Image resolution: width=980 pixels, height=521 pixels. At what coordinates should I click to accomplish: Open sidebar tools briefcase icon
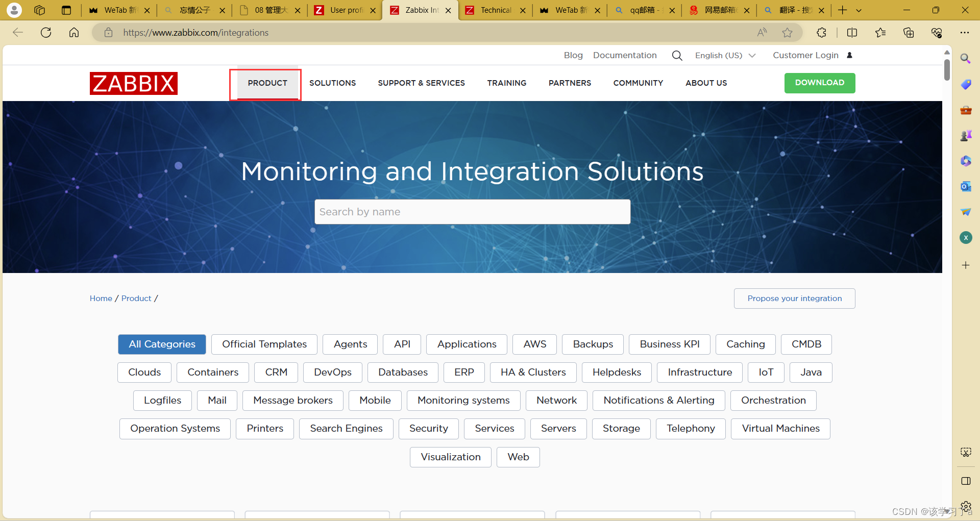(966, 110)
